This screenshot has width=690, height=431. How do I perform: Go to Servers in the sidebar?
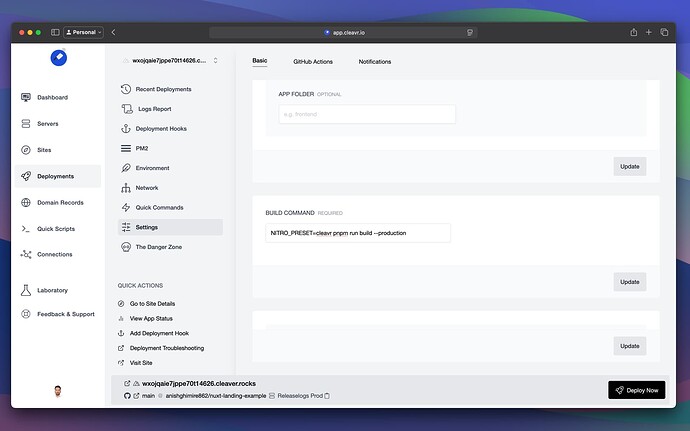pos(47,123)
